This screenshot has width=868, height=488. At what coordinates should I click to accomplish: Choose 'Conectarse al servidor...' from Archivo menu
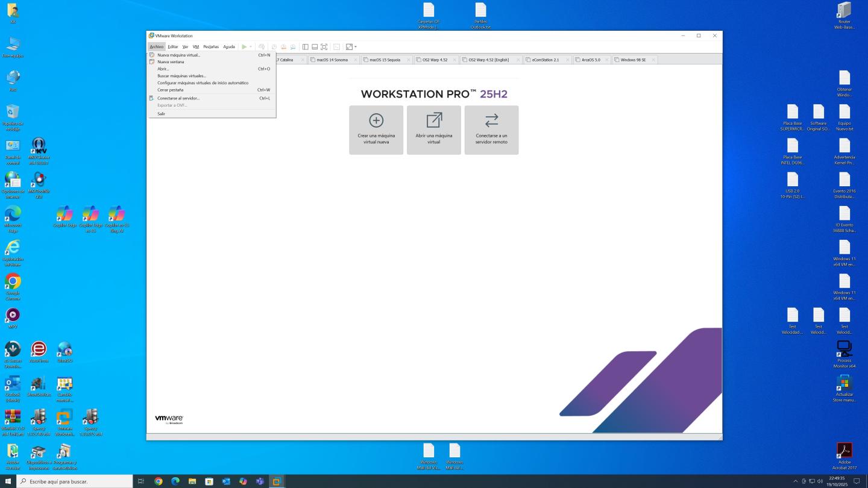pos(178,98)
